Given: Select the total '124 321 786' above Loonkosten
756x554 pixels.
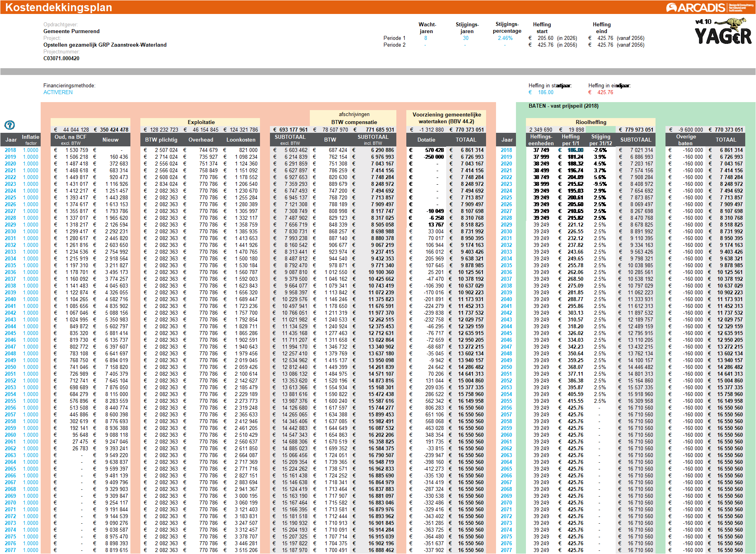Looking at the screenshot, I should [x=244, y=130].
